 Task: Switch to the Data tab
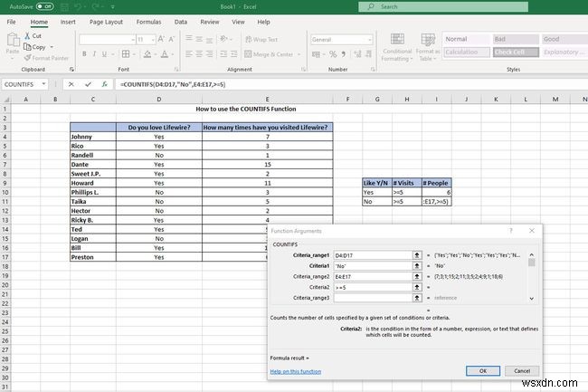(x=181, y=22)
